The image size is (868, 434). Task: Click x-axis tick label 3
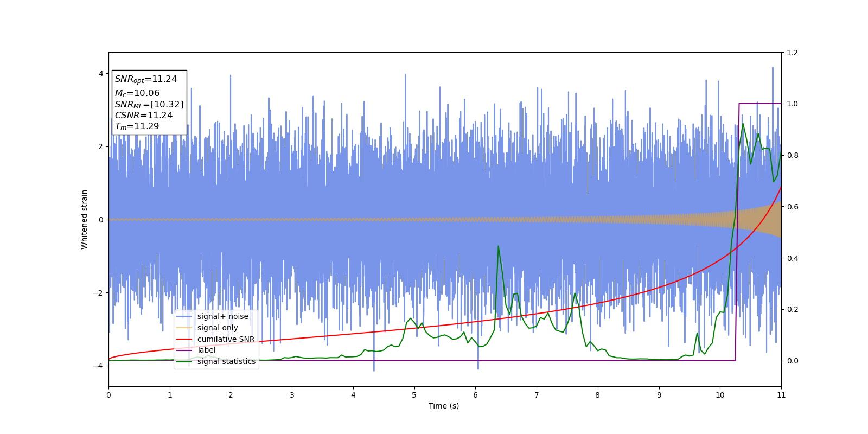pyautogui.click(x=292, y=395)
